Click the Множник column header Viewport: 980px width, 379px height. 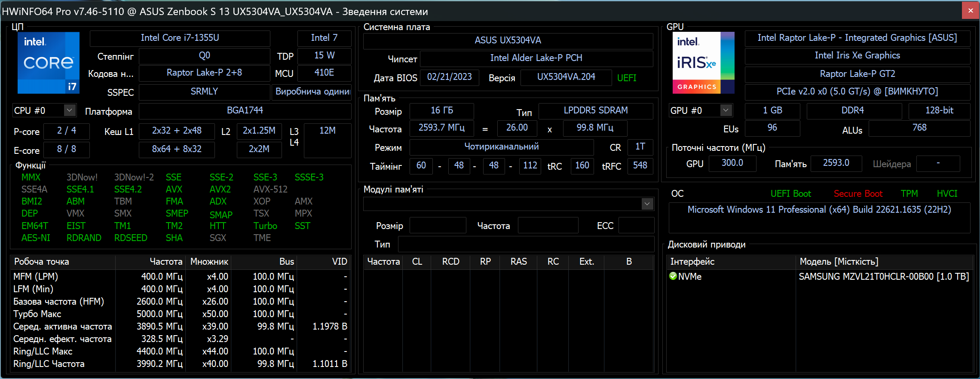pyautogui.click(x=209, y=262)
